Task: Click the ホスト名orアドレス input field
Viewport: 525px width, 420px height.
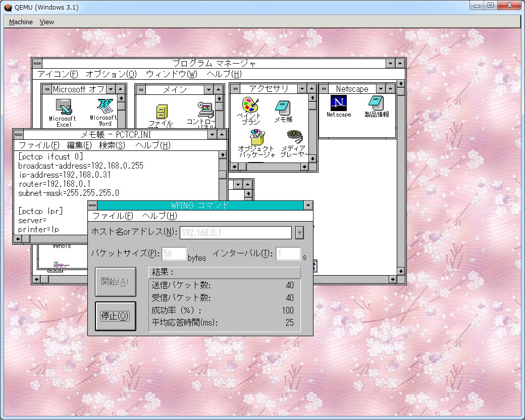Action: pos(236,233)
